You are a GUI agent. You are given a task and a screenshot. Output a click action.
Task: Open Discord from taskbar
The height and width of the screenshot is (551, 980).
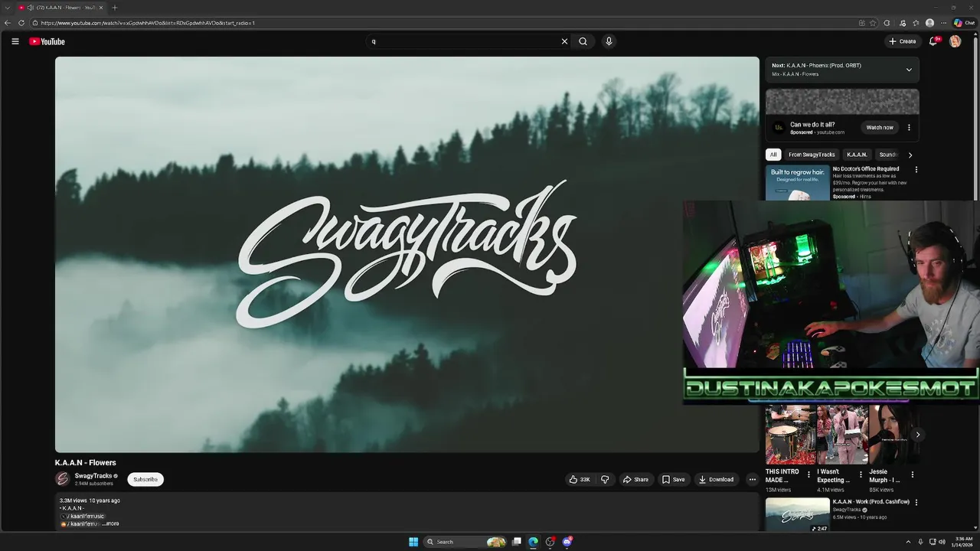point(567,542)
